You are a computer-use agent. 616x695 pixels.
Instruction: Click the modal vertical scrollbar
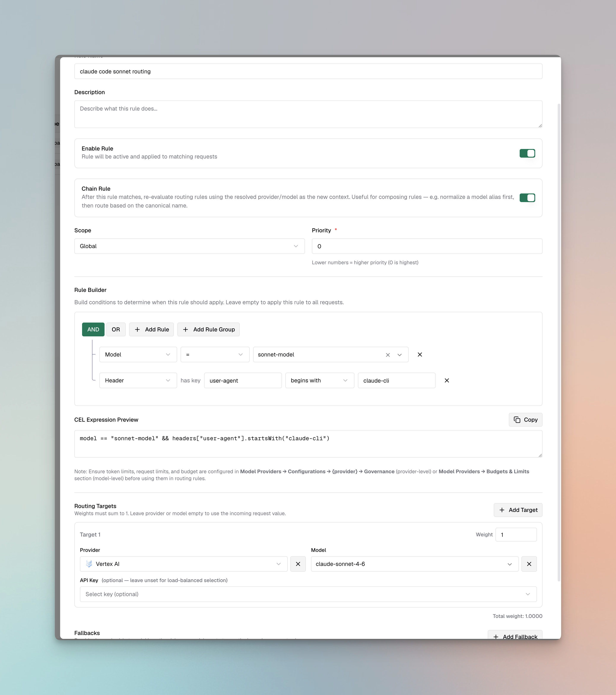tap(559, 340)
